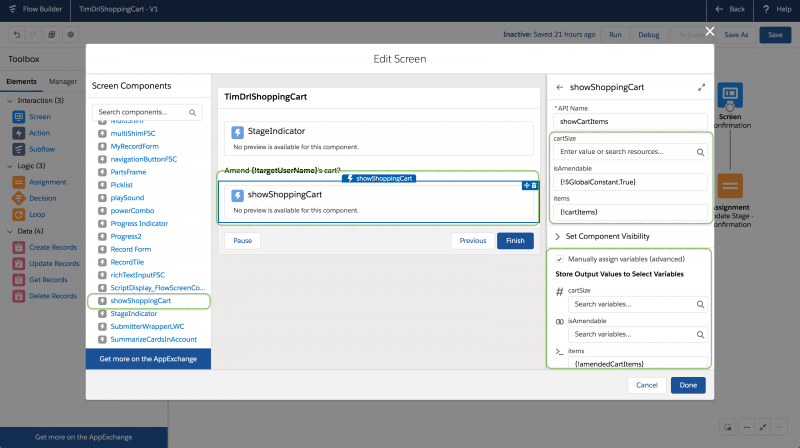
Task: Collapse the Data (4) section
Action: pos(10,231)
